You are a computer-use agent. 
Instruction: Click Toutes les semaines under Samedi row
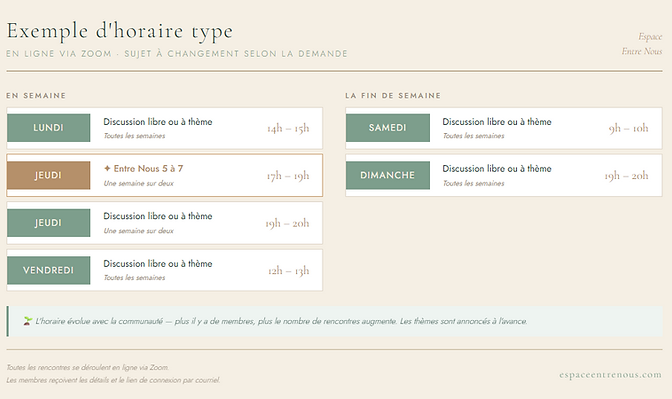(474, 136)
